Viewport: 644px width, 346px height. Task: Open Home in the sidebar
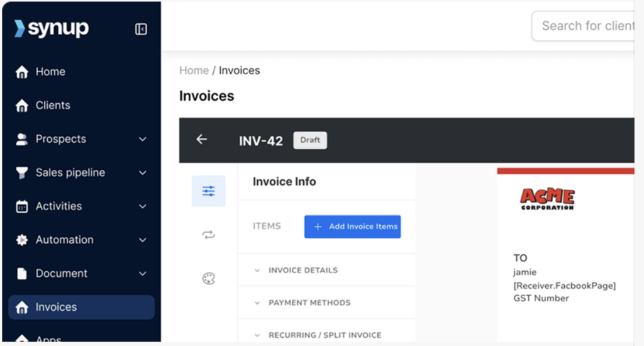point(50,72)
